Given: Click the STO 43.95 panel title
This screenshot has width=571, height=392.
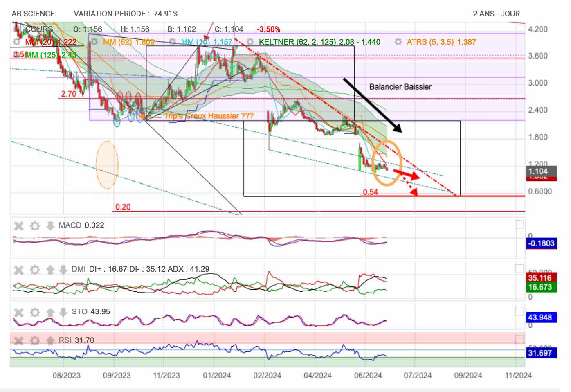Looking at the screenshot, I should [91, 311].
